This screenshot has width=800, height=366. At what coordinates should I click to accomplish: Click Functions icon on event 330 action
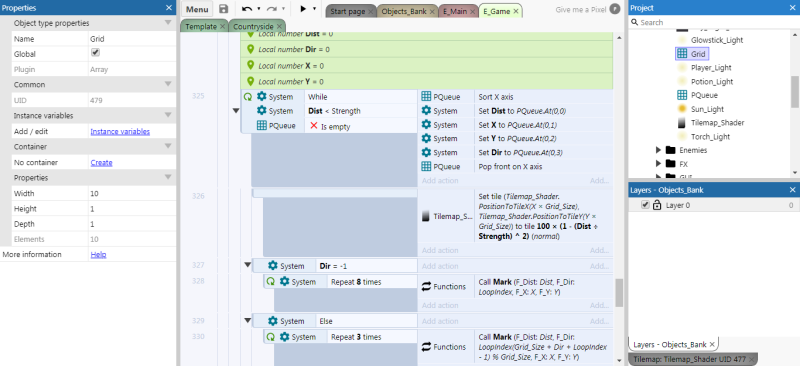[x=427, y=347]
